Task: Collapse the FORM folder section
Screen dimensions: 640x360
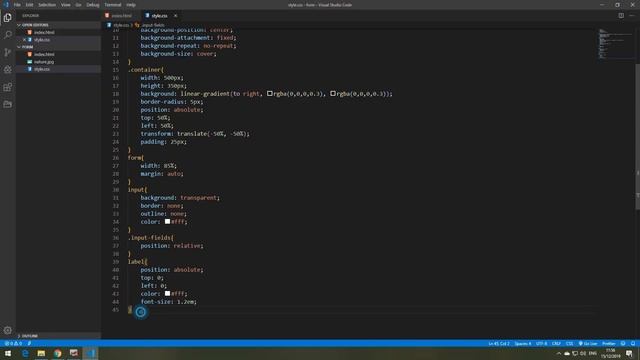Action: point(58,47)
